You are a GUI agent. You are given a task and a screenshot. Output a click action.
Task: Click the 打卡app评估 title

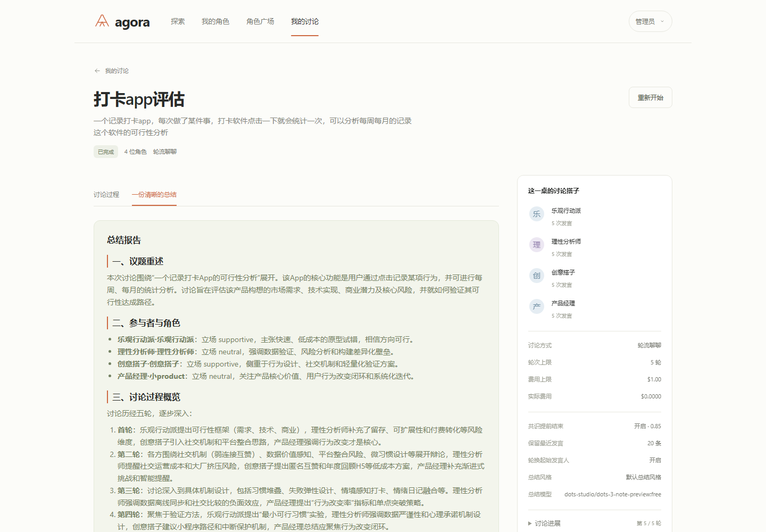(139, 99)
